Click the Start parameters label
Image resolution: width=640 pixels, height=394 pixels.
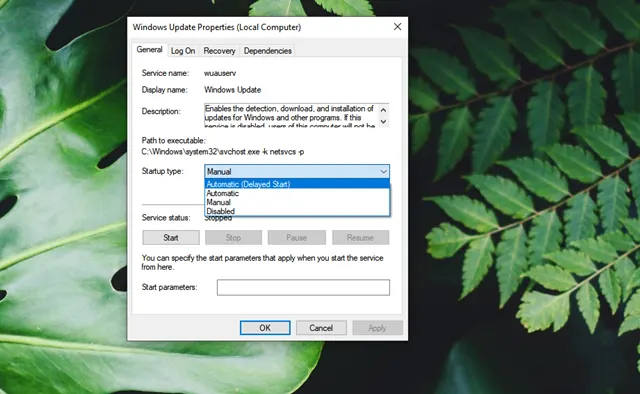[169, 287]
